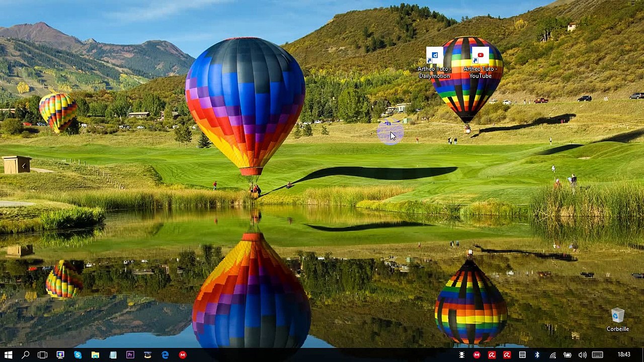The image size is (644, 362).
Task: Open the volume control speaker icon
Action: tap(583, 355)
